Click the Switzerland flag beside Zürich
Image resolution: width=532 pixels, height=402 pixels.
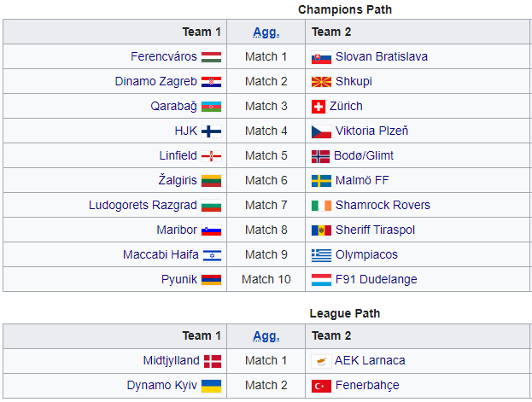(x=320, y=107)
